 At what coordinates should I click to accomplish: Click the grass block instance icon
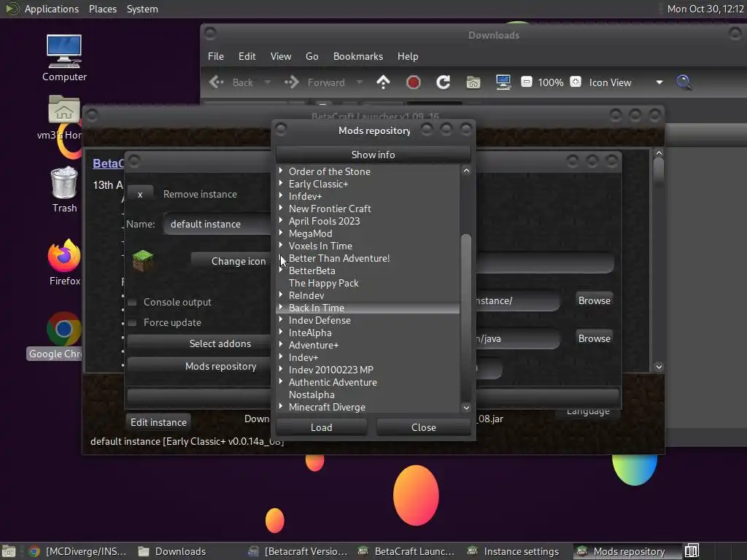(142, 260)
